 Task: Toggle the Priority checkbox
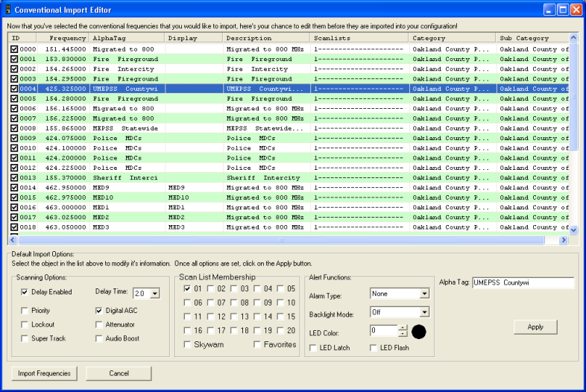(25, 310)
